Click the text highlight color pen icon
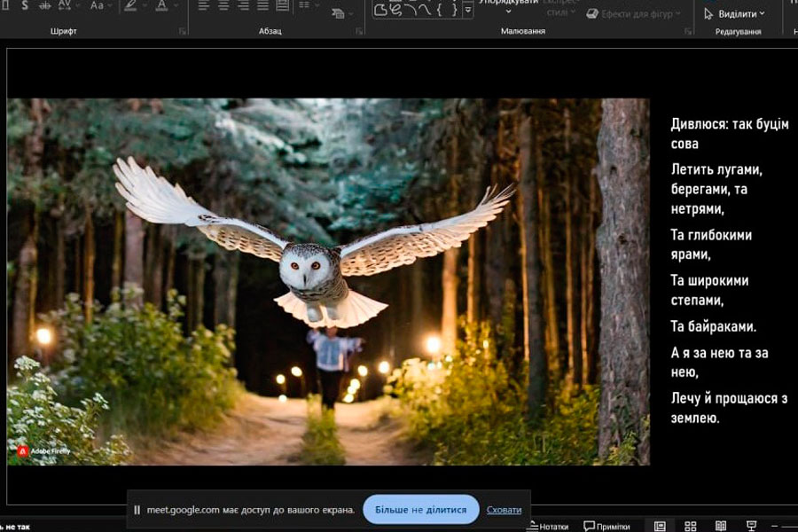Screen dimensions: 798x532 [130, 5]
